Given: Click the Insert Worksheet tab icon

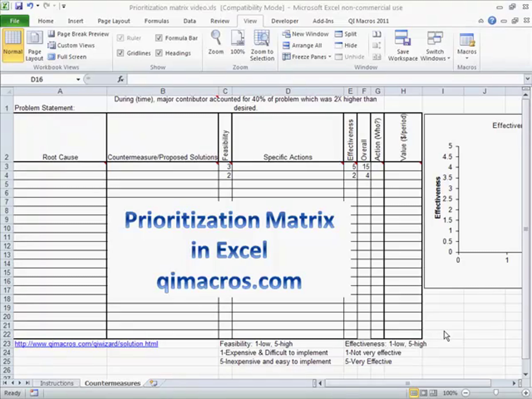Looking at the screenshot, I should pos(153,383).
